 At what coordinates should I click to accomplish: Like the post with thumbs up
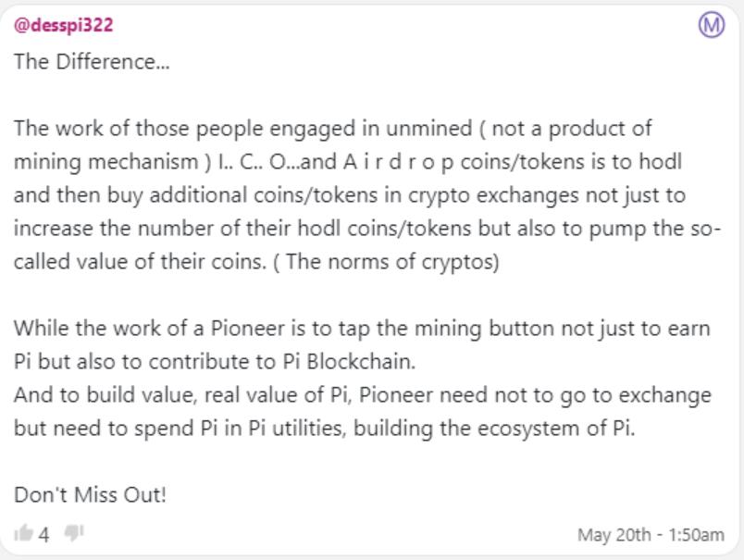[23, 533]
